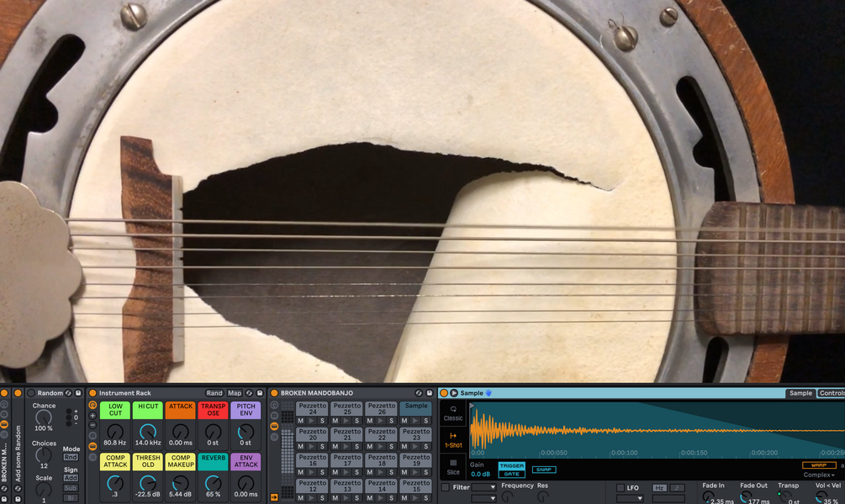
Task: Click drum rack input/output arrow icon
Action: pos(274,497)
